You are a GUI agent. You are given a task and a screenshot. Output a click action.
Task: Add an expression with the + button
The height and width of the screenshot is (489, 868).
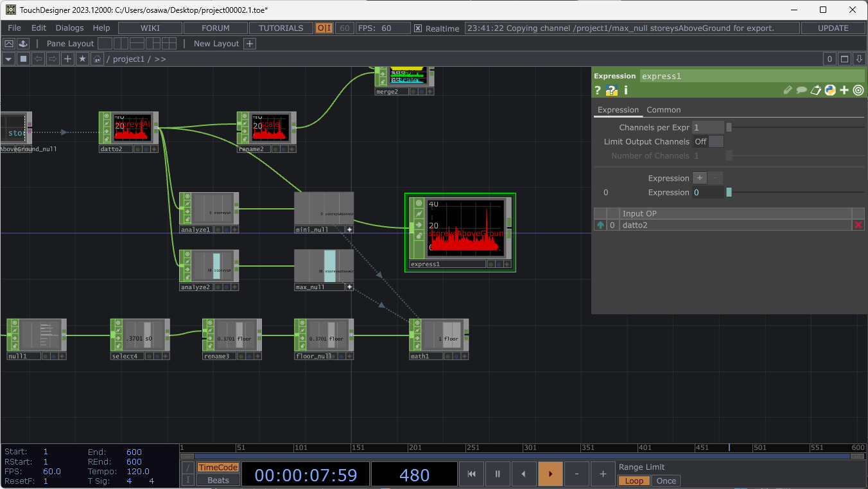pyautogui.click(x=700, y=178)
